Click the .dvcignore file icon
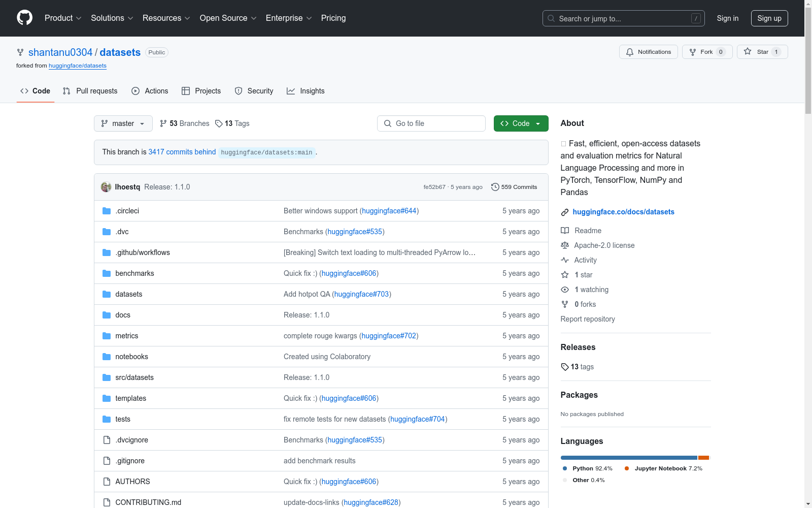Screen dimensions: 812x508 107,440
